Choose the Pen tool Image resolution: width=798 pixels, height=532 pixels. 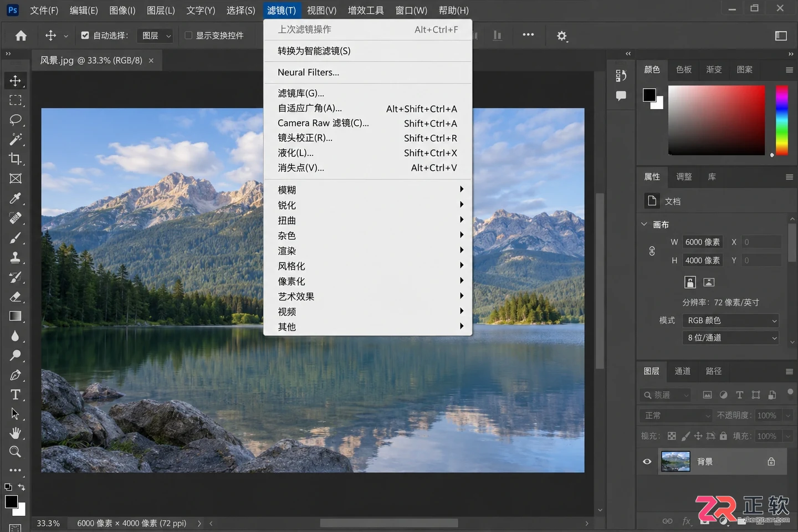click(x=15, y=375)
